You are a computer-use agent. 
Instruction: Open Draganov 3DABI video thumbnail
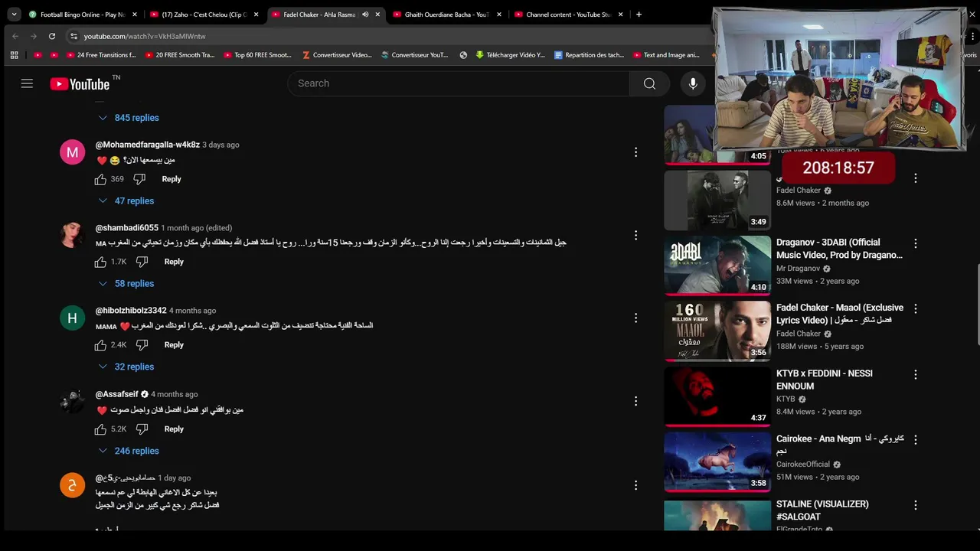(717, 265)
